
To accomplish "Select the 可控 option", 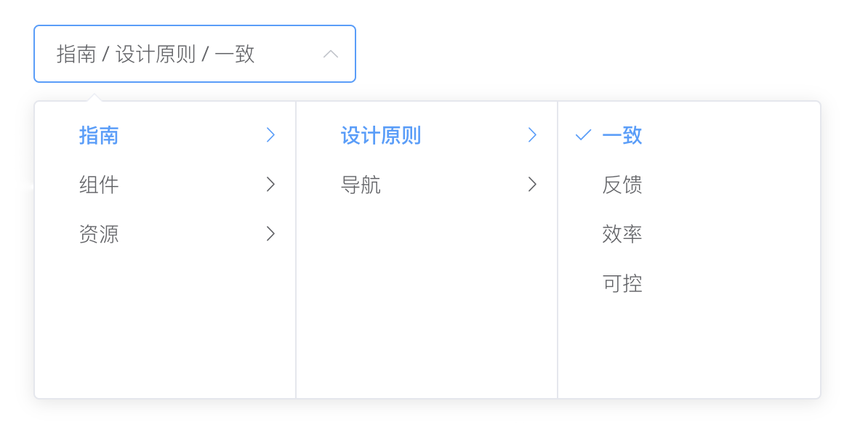I will 622,284.
